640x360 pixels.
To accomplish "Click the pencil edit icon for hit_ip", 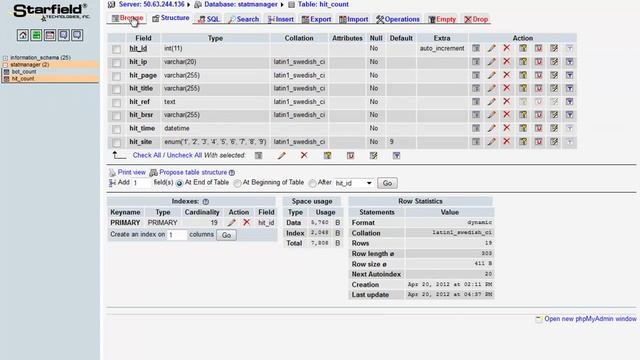I will 491,62.
